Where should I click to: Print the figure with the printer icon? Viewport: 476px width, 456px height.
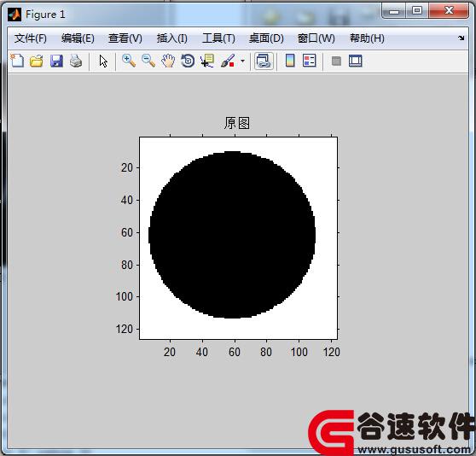pyautogui.click(x=76, y=61)
